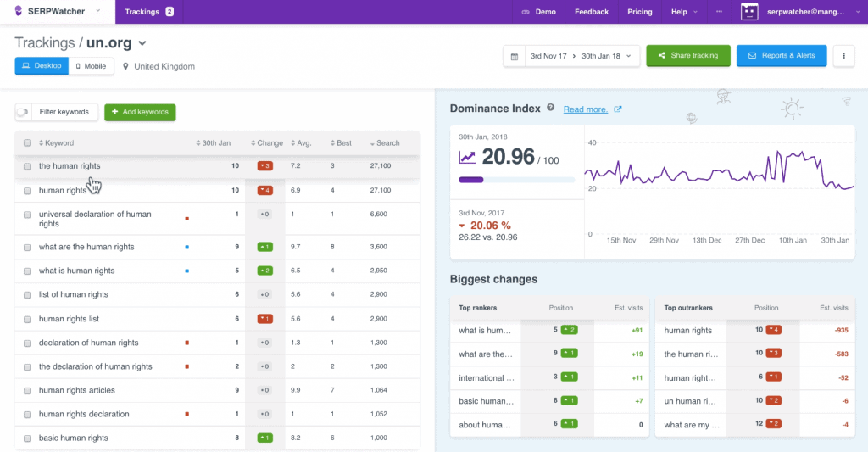
Task: Switch to Mobile results
Action: tap(92, 66)
